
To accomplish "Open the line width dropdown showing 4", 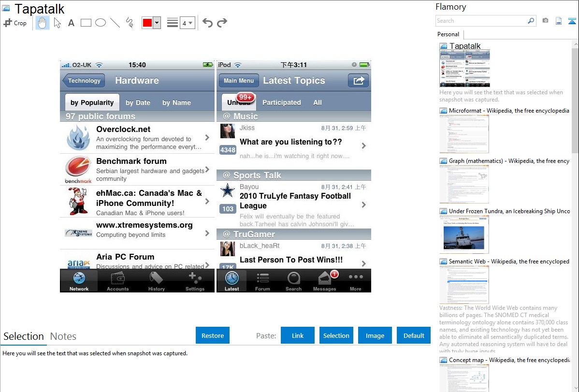I will coord(187,23).
